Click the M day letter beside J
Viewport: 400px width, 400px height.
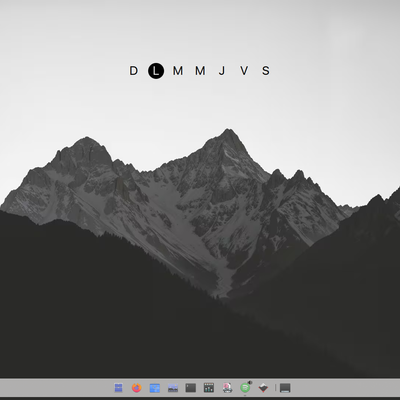tap(200, 71)
